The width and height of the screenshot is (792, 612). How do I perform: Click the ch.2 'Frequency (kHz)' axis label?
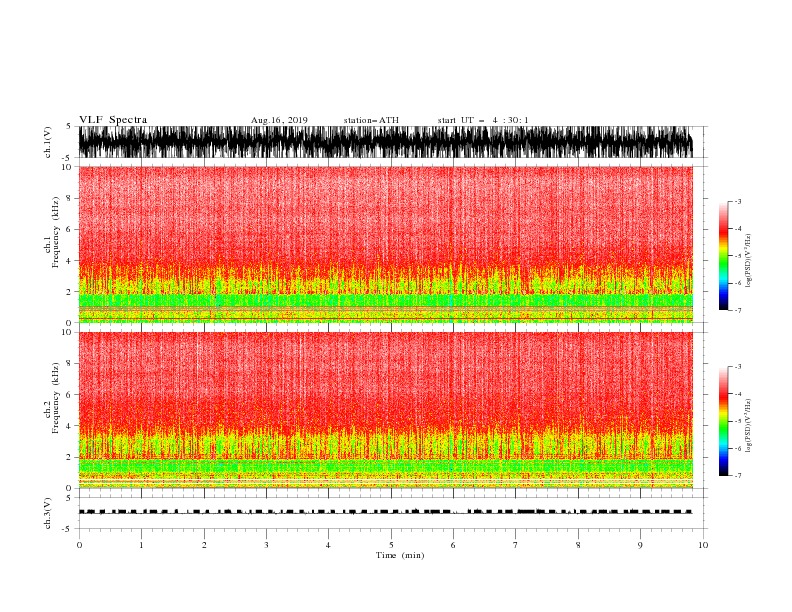[56, 398]
